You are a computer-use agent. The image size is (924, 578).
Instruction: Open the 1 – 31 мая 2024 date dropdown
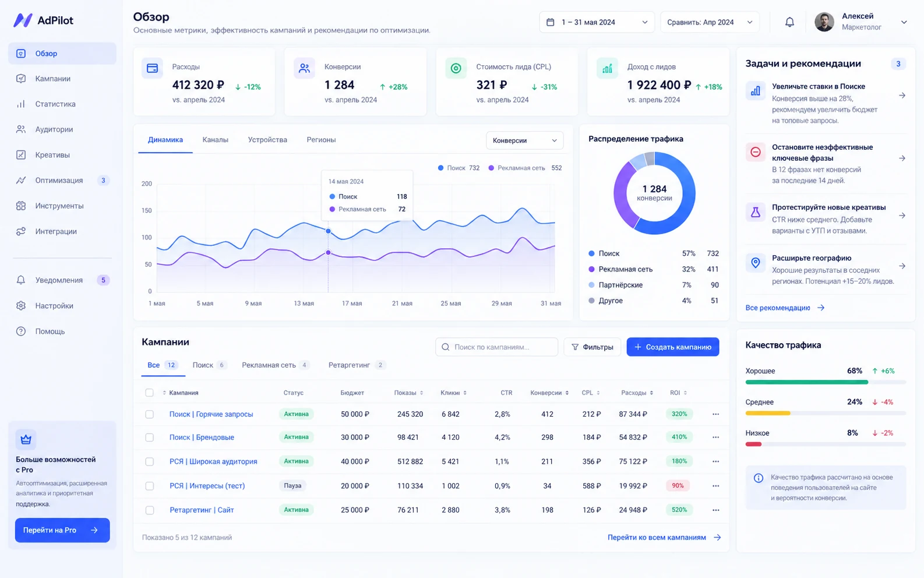coord(597,22)
